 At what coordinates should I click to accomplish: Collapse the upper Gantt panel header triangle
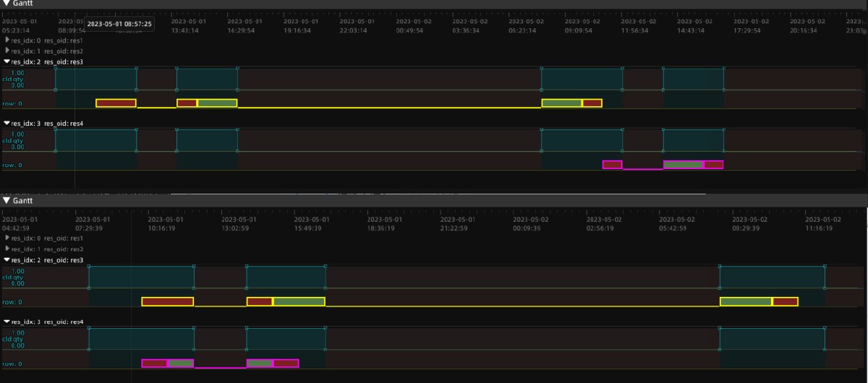[x=7, y=4]
